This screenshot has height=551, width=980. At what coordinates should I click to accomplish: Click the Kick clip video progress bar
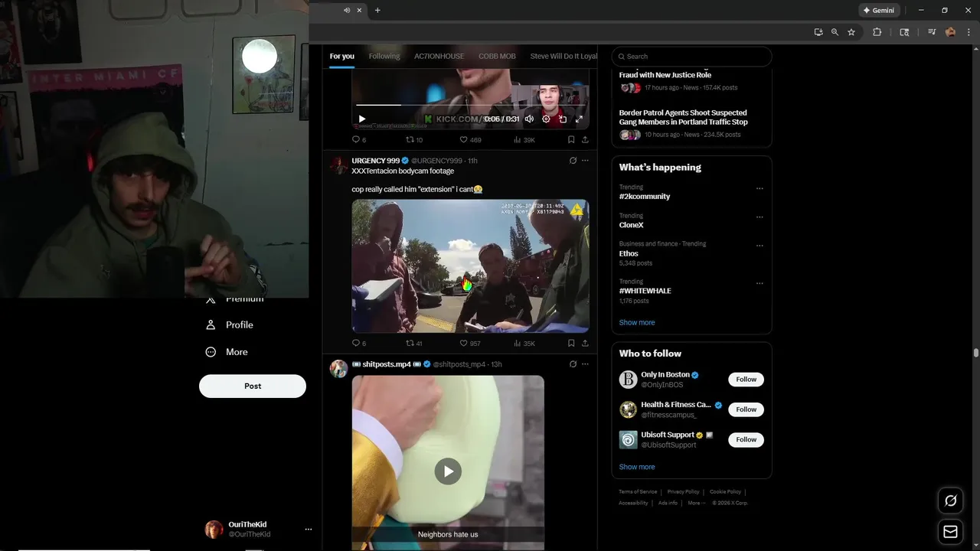(470, 105)
